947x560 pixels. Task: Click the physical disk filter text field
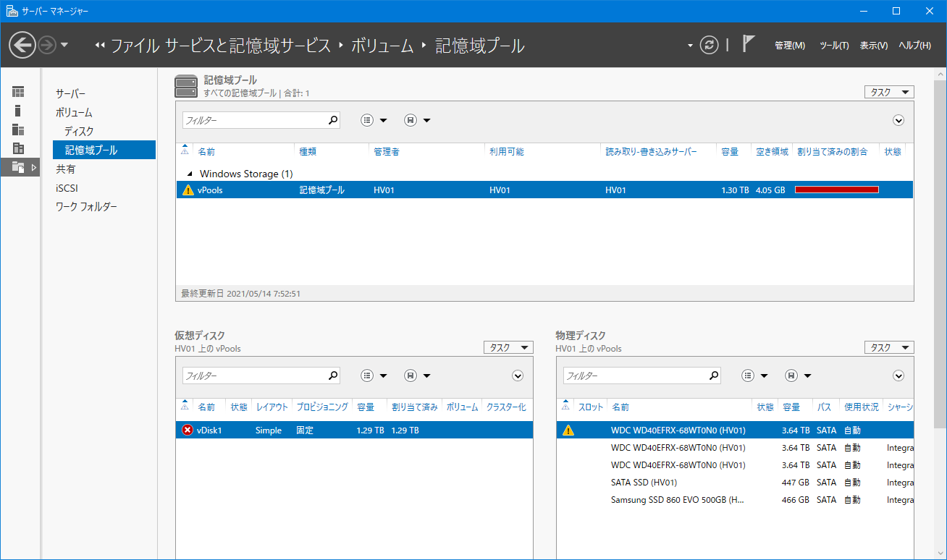click(x=634, y=376)
